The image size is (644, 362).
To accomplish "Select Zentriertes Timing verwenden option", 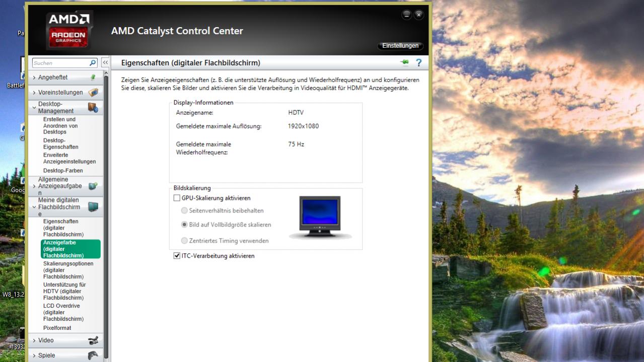I will tap(184, 241).
